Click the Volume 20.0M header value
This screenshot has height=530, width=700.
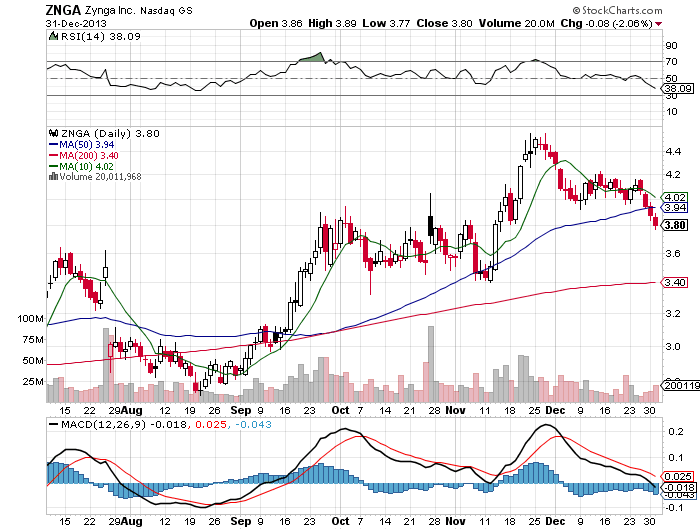[x=517, y=23]
